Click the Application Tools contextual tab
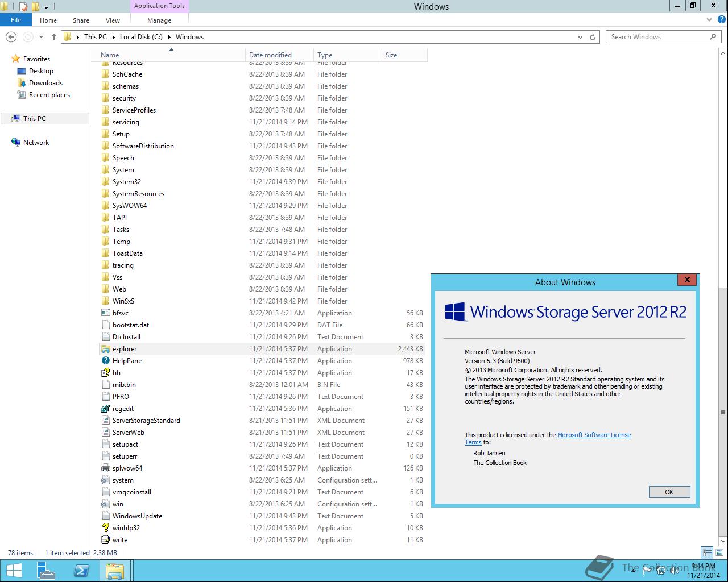 coord(159,6)
